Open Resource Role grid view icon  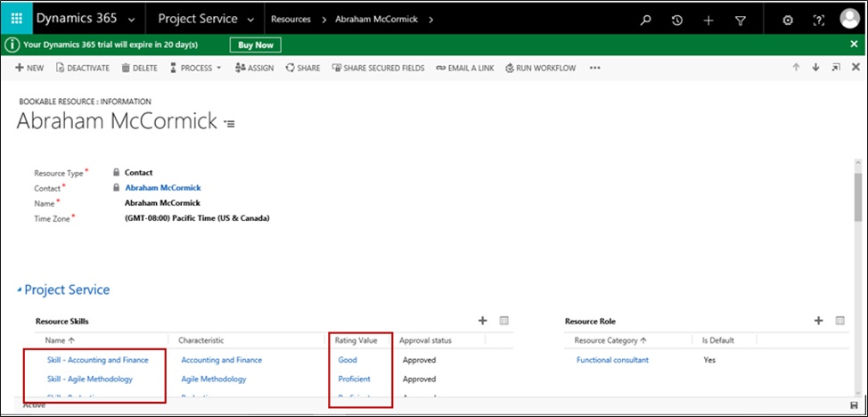coord(839,320)
